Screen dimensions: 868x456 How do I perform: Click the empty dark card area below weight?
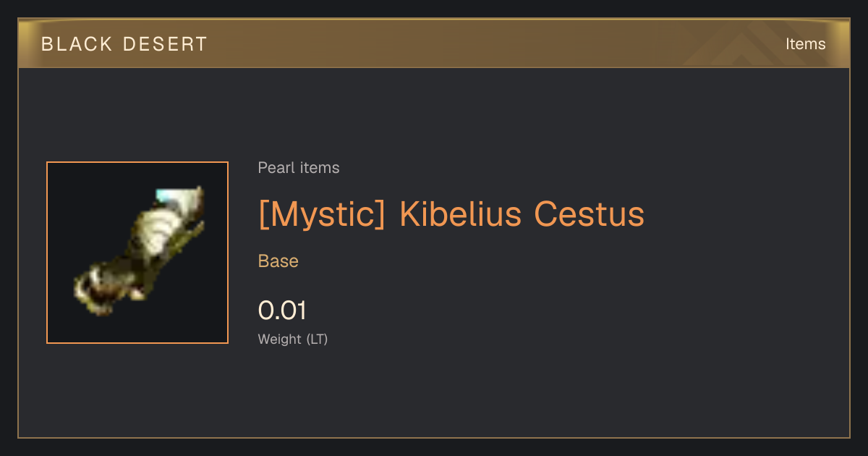[x=434, y=394]
